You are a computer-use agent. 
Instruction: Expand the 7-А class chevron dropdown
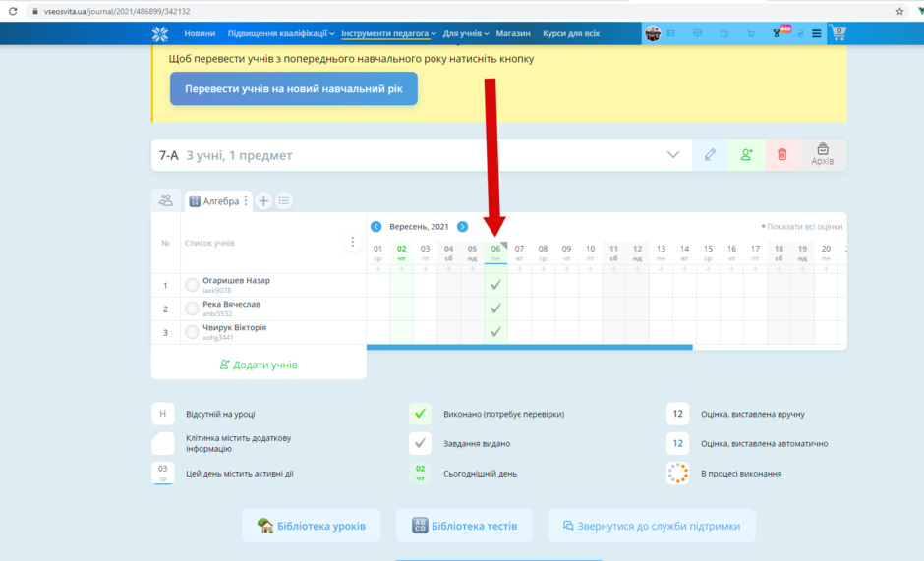tap(673, 155)
